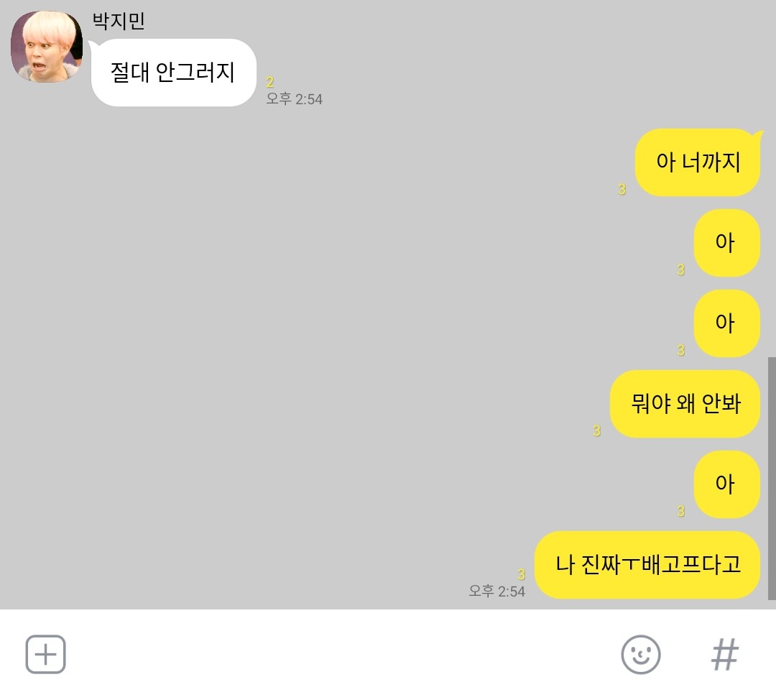
Task: Tap unread count 2 beside '절대 안그러지'
Action: coord(269,82)
